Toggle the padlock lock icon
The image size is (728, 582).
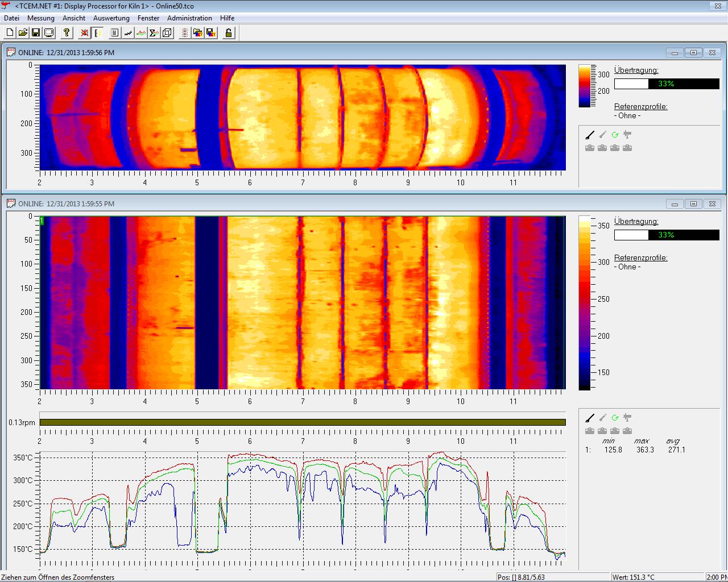click(x=229, y=33)
